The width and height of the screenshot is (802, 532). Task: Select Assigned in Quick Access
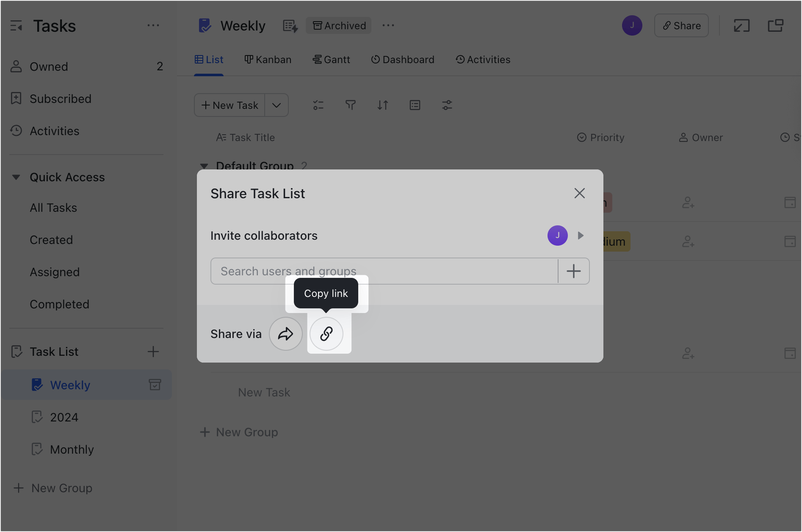(55, 272)
